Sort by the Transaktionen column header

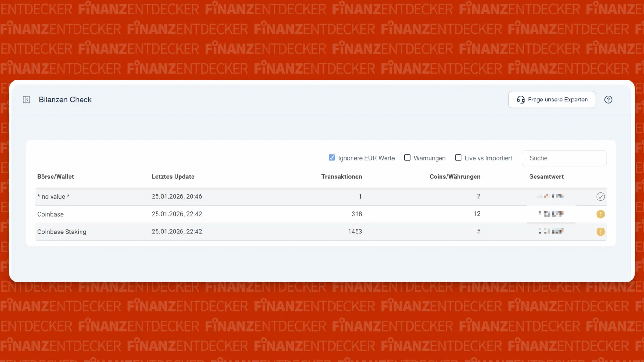click(341, 177)
